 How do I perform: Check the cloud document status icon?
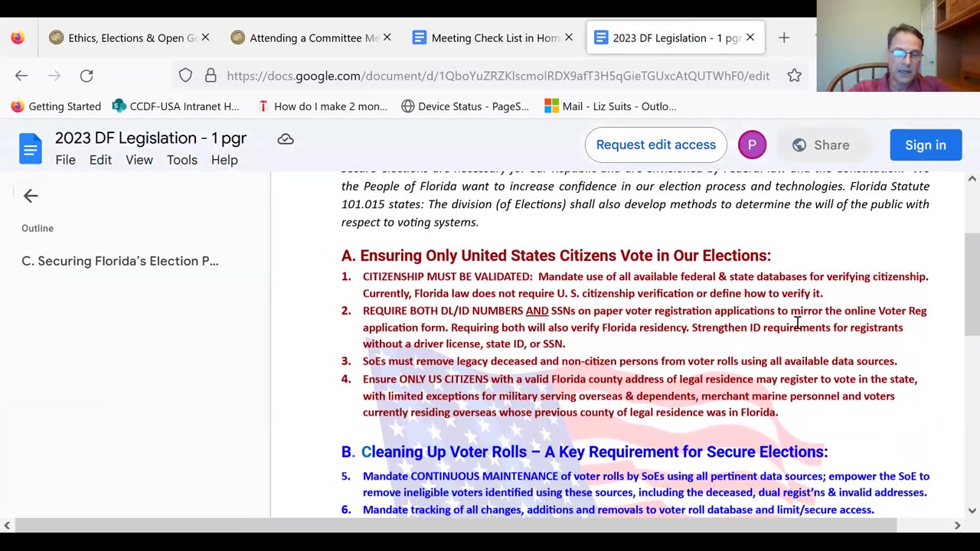point(286,139)
